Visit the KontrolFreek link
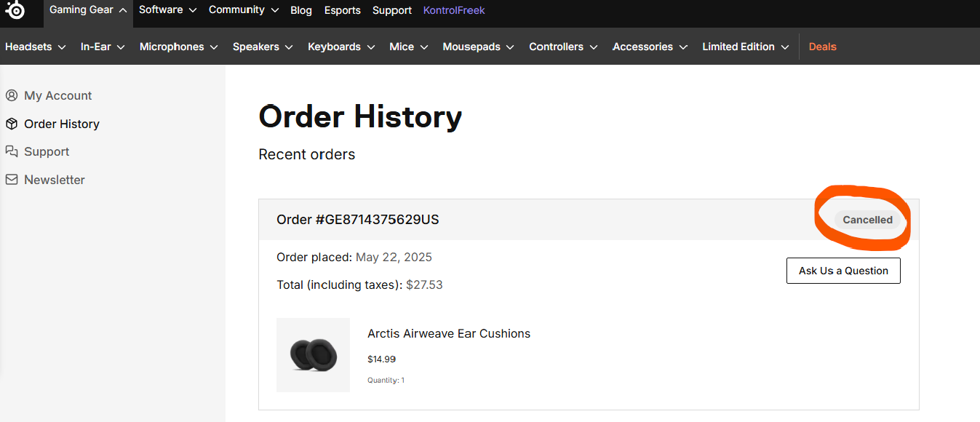The image size is (980, 422). (453, 9)
